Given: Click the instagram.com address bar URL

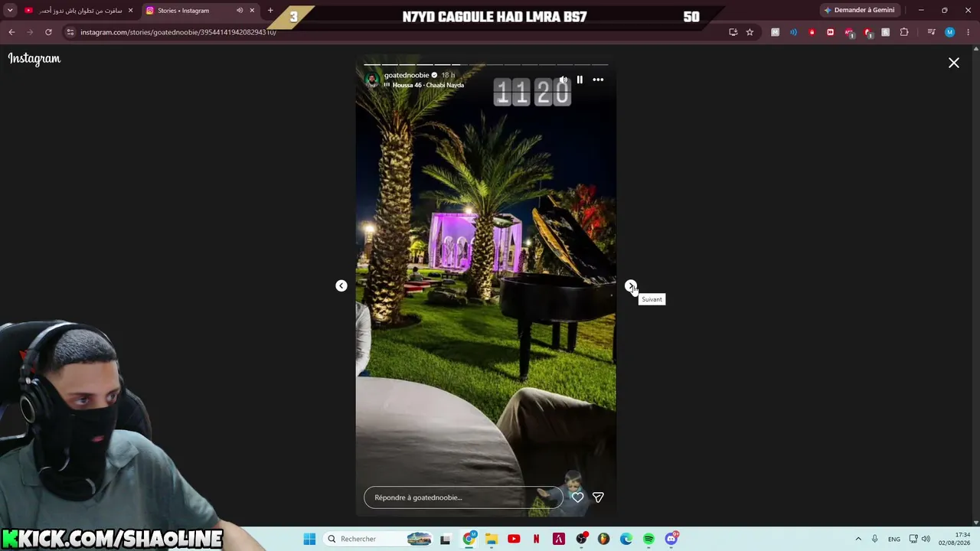Looking at the screenshot, I should tap(178, 32).
